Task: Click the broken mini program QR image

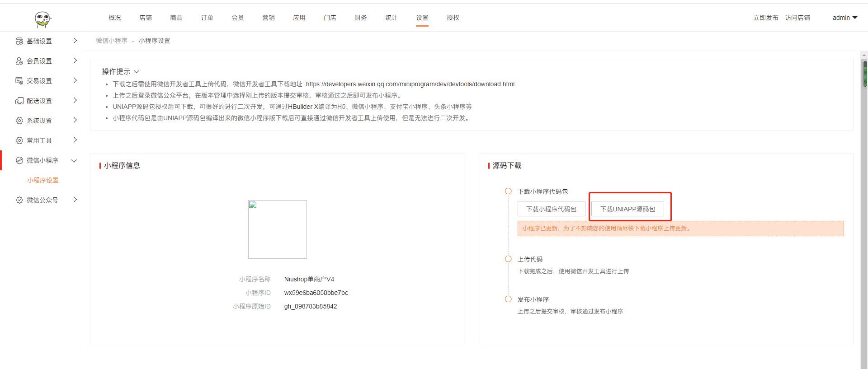Action: coord(278,229)
